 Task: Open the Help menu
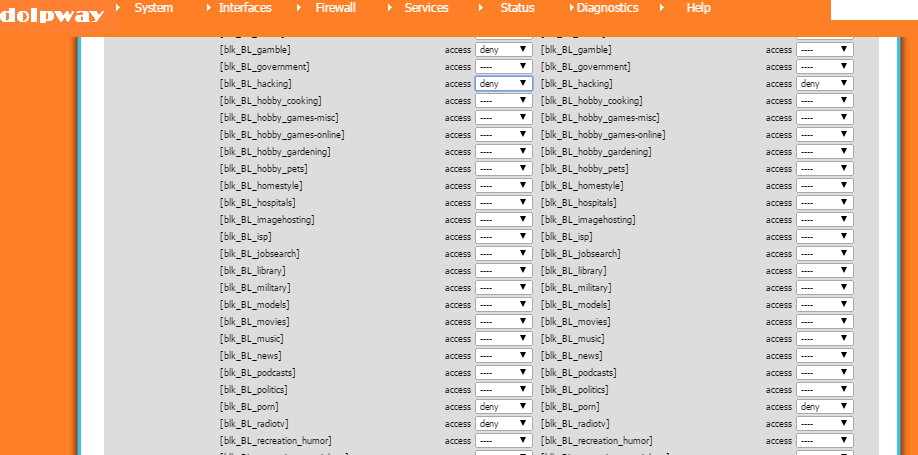[698, 8]
